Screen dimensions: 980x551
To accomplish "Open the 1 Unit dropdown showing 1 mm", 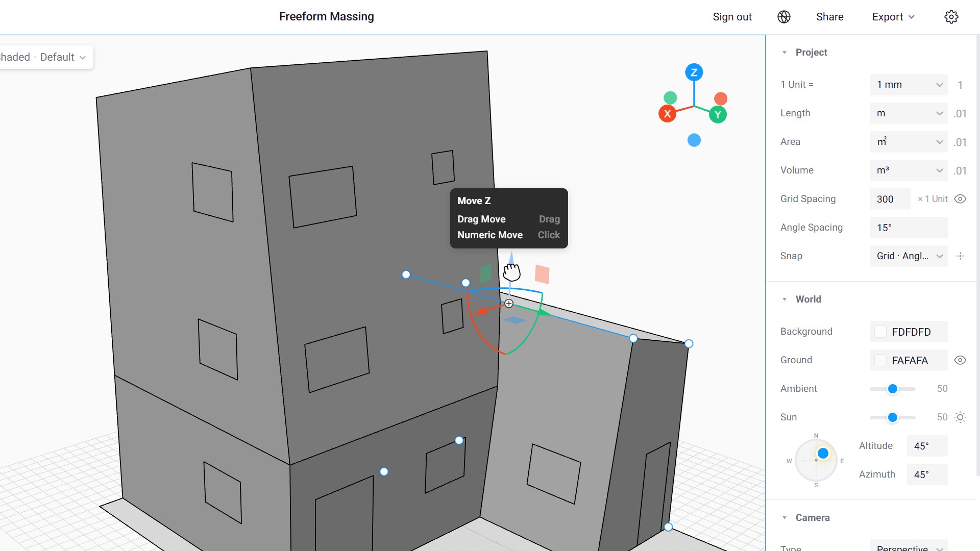I will [x=909, y=85].
